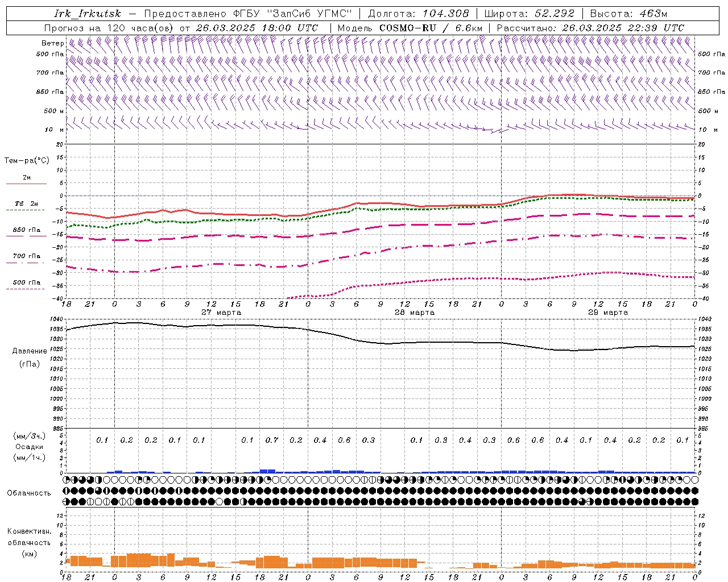Select the 'Широта: 52.292' header field
Screen dimensions: 728x582
point(530,14)
